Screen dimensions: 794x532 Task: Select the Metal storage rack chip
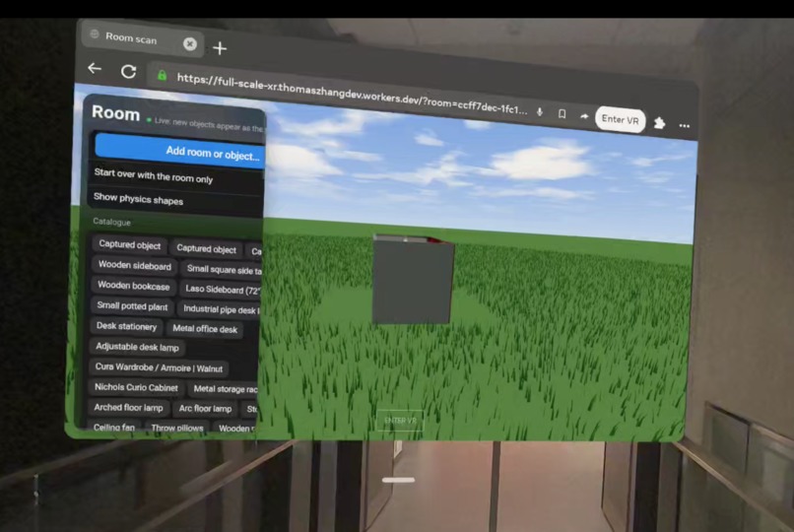(x=224, y=389)
